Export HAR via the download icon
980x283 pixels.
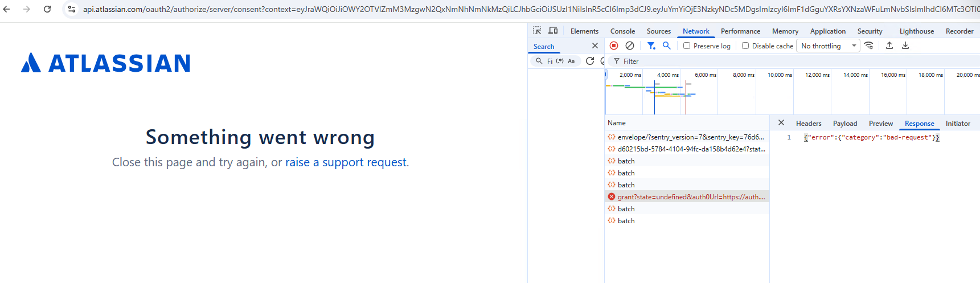[x=905, y=46]
